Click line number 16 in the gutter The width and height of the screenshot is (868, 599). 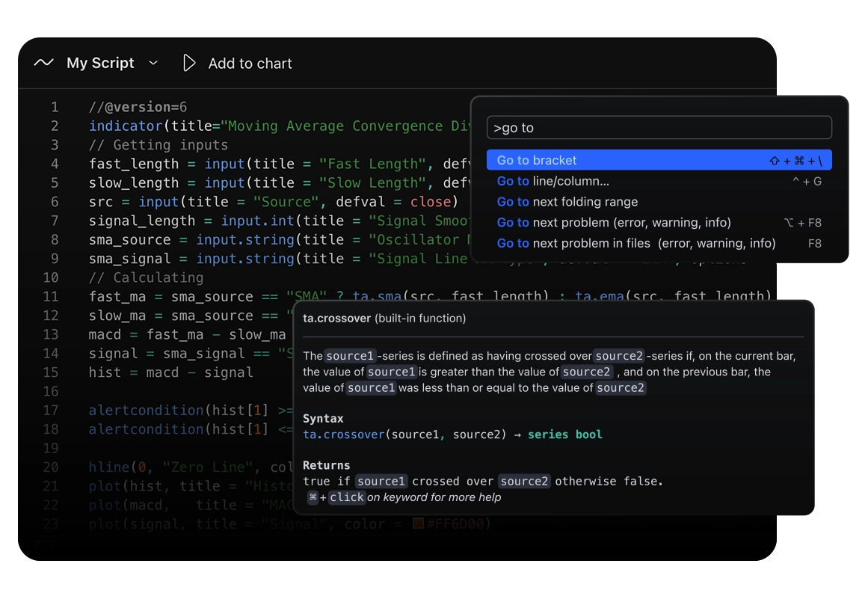tap(50, 391)
